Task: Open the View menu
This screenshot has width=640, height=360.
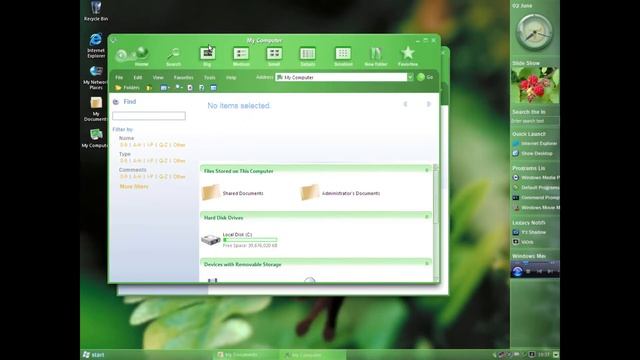Action: tap(158, 78)
